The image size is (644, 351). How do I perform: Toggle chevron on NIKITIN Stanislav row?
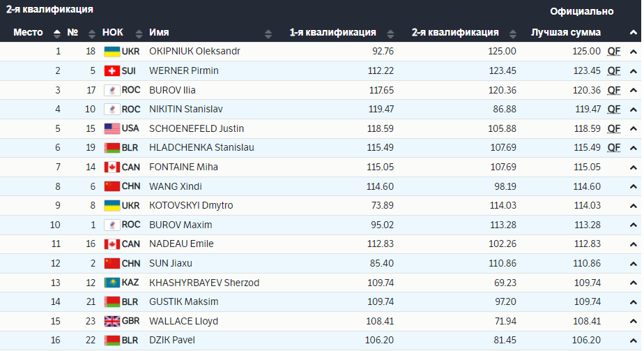[x=633, y=110]
